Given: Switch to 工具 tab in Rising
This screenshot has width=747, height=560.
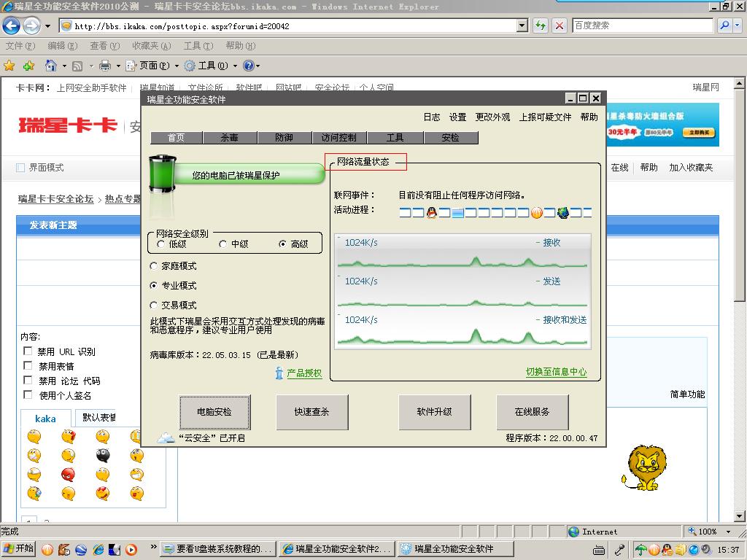Looking at the screenshot, I should 395,138.
